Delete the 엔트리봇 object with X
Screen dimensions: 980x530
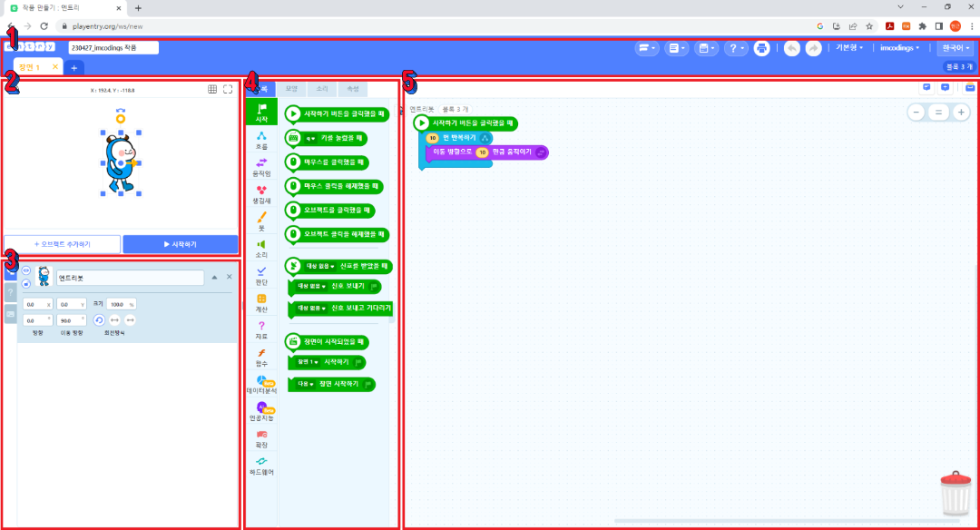tap(230, 277)
